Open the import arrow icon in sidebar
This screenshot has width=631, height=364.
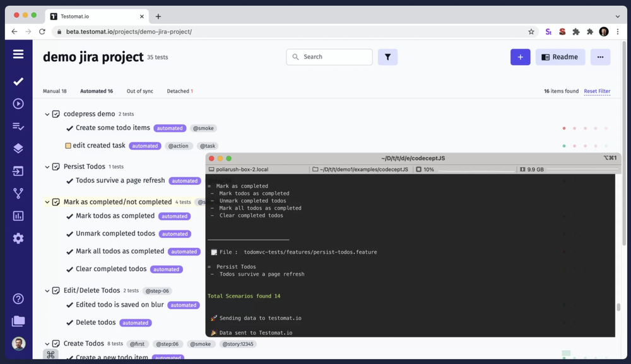[18, 171]
